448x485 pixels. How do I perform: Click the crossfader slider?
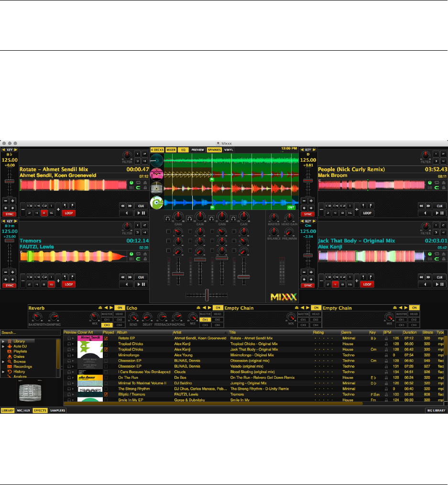coord(207,295)
